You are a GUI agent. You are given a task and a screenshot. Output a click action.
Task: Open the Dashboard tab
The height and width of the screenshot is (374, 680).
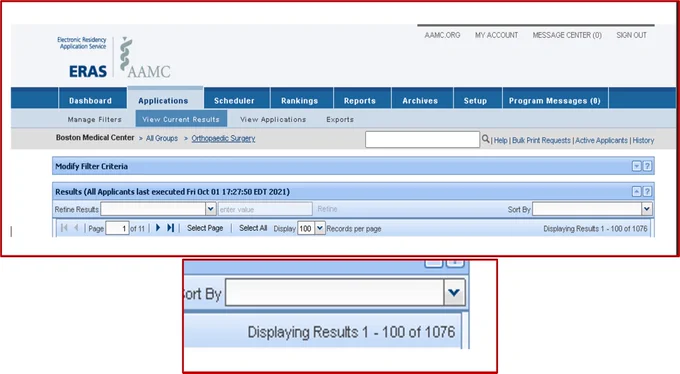coord(90,101)
